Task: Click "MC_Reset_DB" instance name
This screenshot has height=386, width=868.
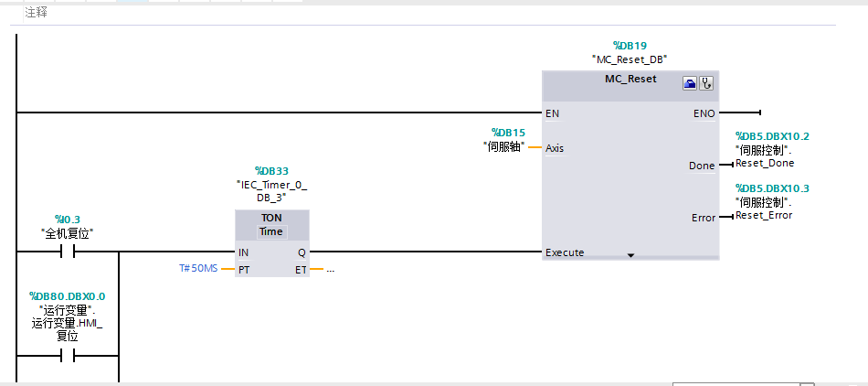Action: [x=630, y=59]
